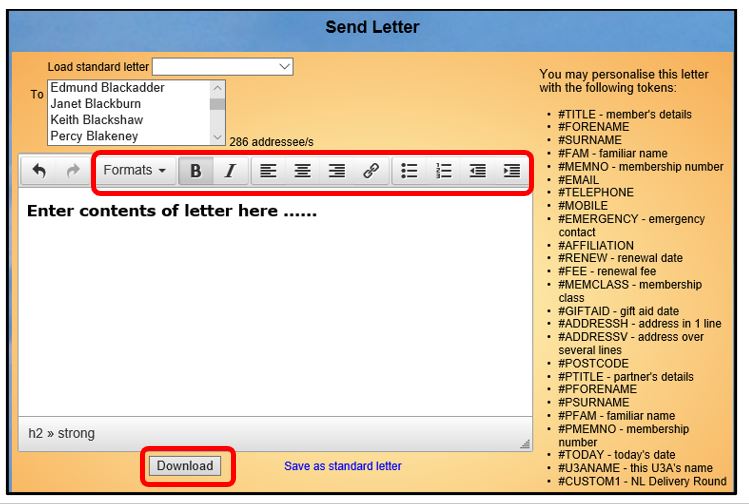Apply numbered list formatting
This screenshot has height=504, width=749.
444,171
